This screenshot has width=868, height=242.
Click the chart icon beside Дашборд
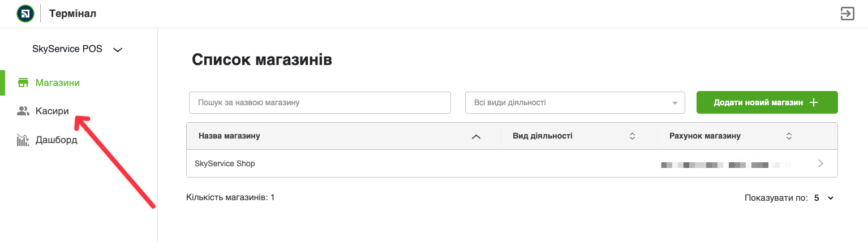pos(23,140)
